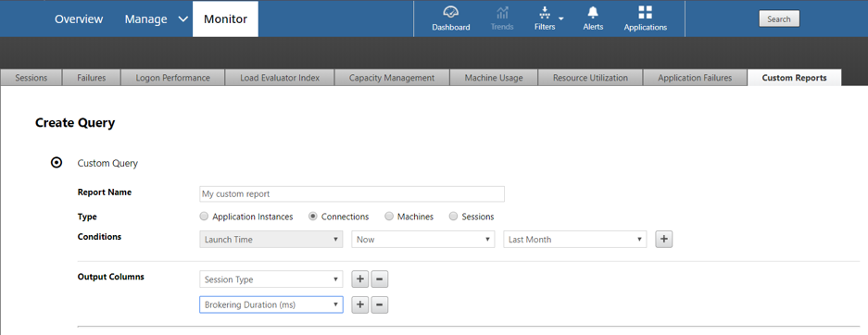Screen dimensions: 868x335
Task: Open the Logon Performance tab
Action: point(172,78)
